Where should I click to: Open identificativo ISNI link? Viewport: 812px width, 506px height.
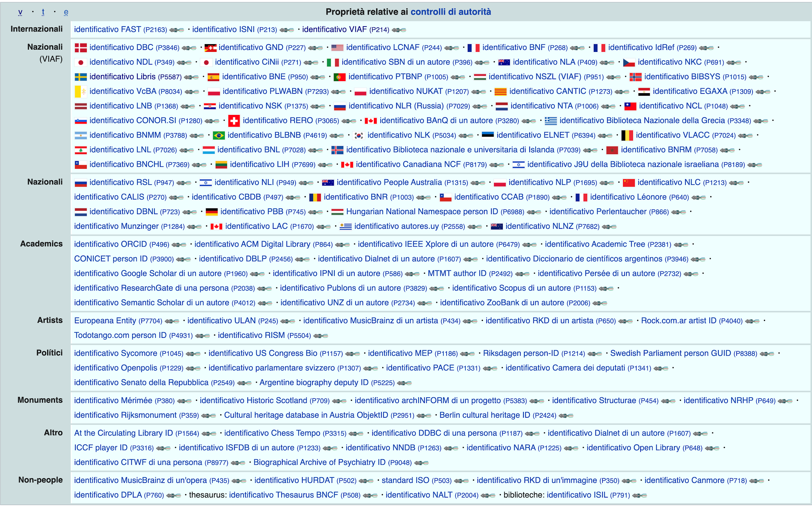pos(235,30)
